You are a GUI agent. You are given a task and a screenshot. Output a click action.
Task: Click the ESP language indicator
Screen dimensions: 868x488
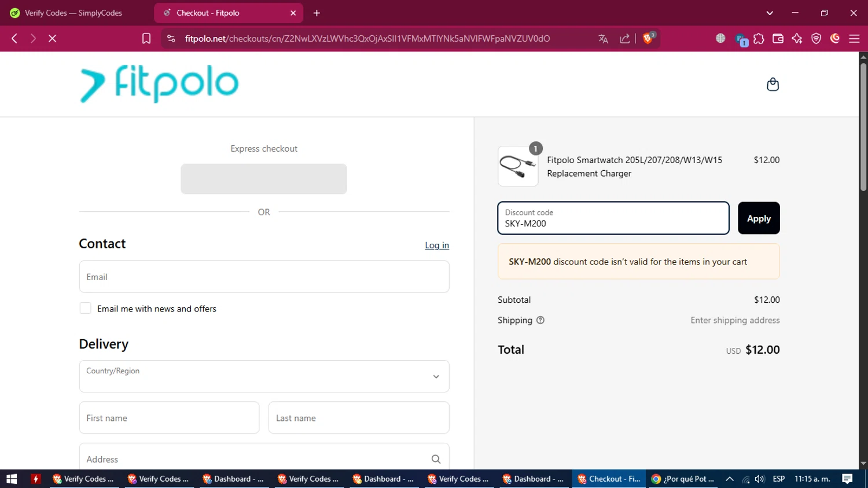pyautogui.click(x=779, y=479)
